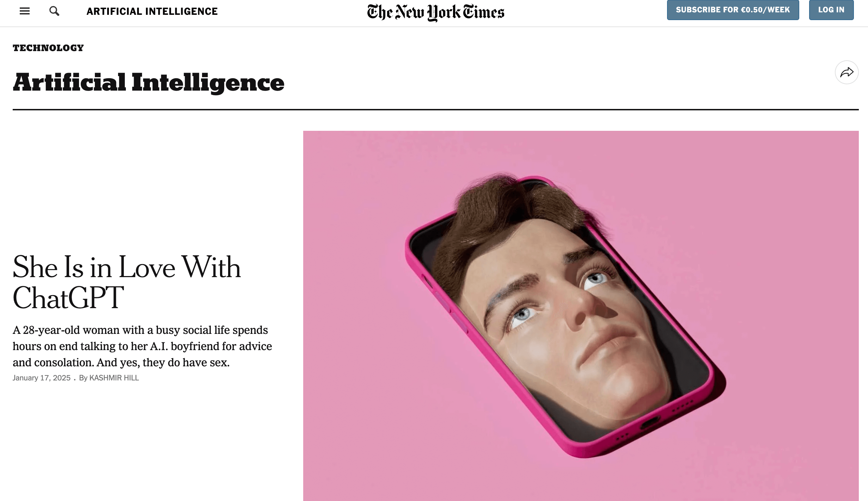This screenshot has width=868, height=501.
Task: Click the article summary about A.I. boyfriend
Action: click(142, 346)
